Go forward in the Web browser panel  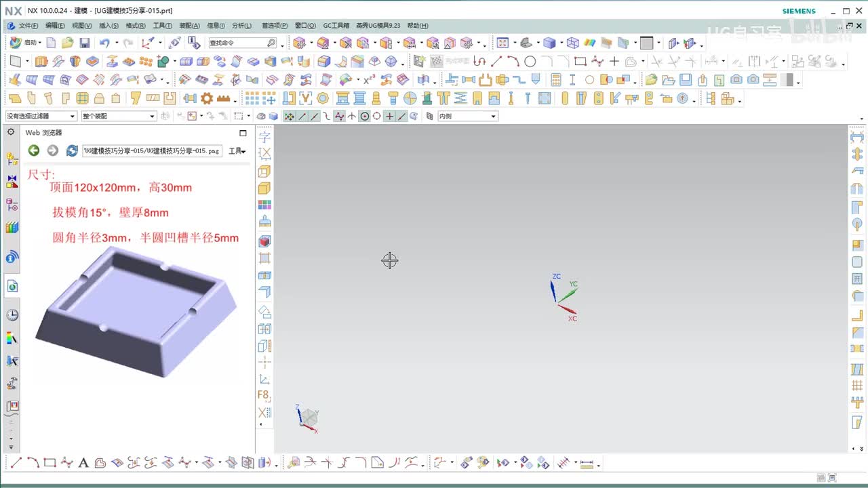tap(52, 150)
